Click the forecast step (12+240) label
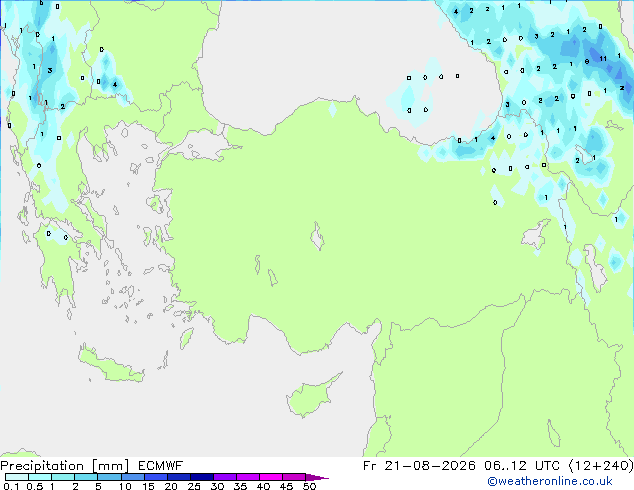634x490 pixels. pyautogui.click(x=601, y=466)
